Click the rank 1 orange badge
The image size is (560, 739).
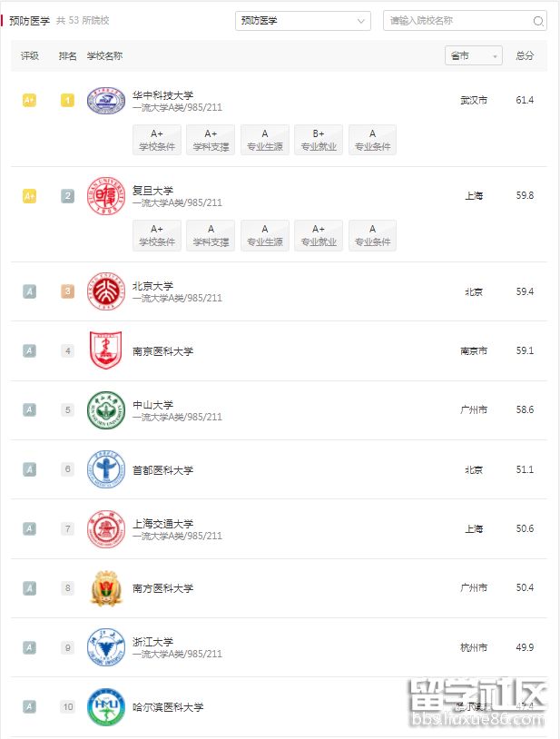[67, 101]
